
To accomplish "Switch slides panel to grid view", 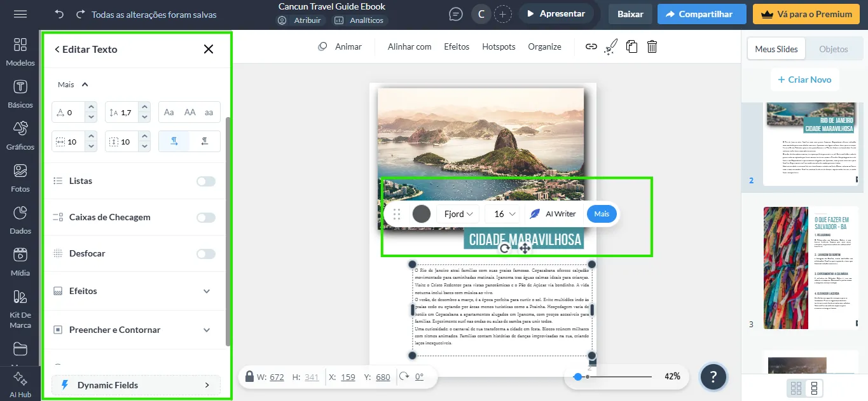I will tap(796, 388).
